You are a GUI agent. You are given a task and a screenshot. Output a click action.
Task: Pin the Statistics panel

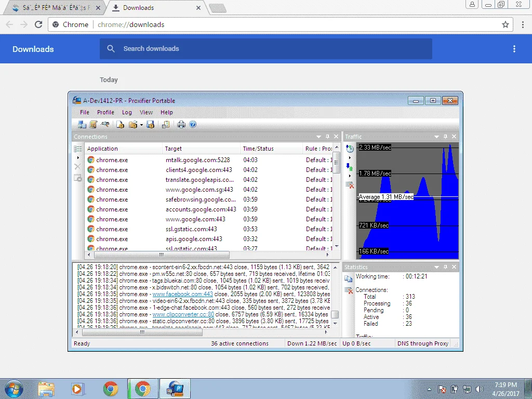(445, 267)
